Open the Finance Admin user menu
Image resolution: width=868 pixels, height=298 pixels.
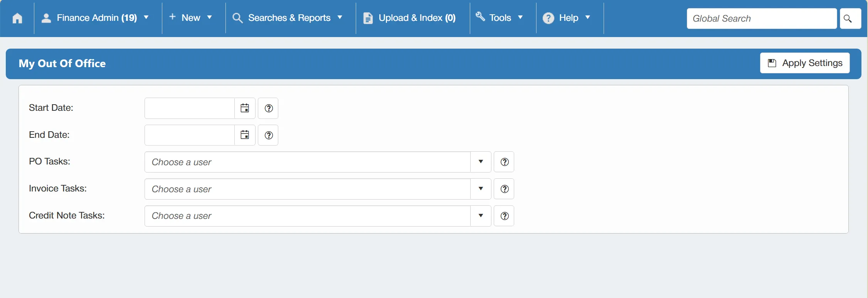tap(95, 18)
